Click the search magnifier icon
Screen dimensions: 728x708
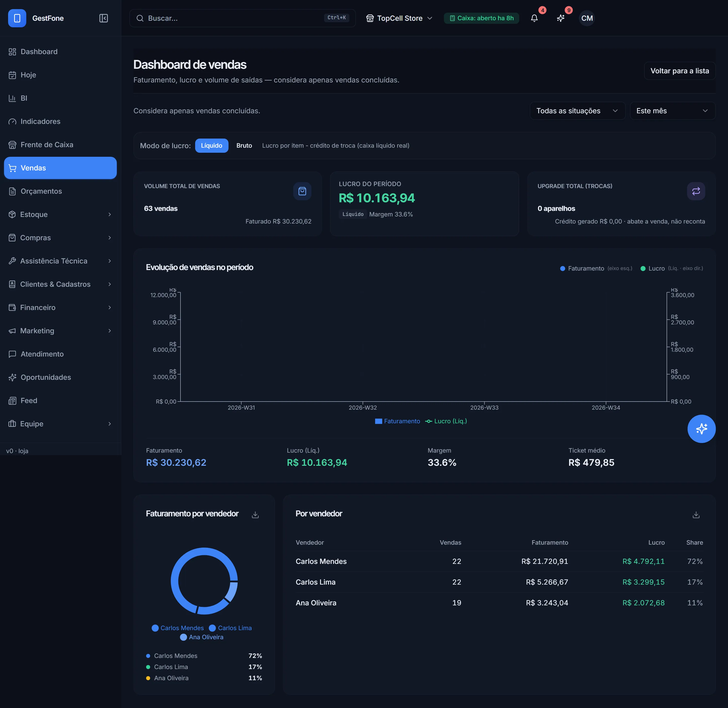[140, 18]
